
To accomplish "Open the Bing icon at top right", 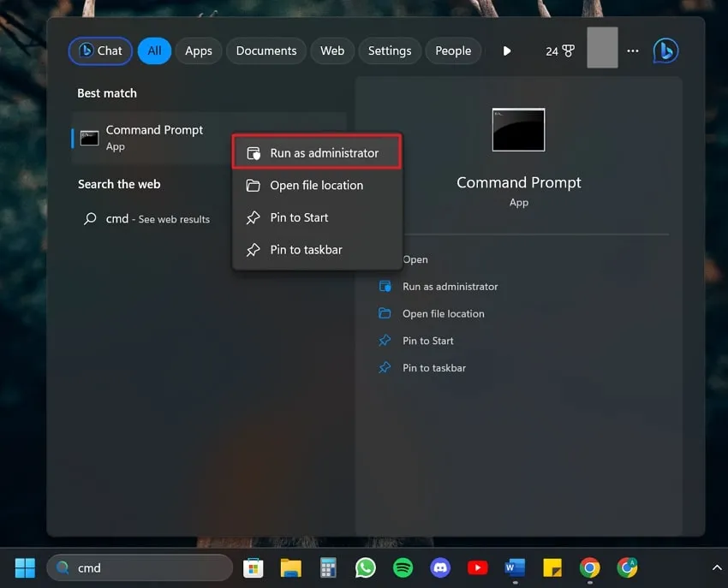I will pos(665,50).
